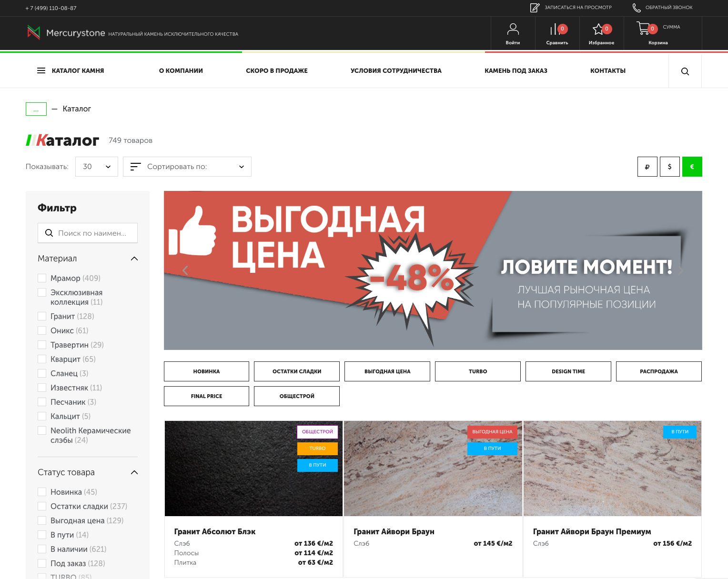Open the items-per-page dropdown showing 30
This screenshot has height=579, width=728.
pos(97,167)
